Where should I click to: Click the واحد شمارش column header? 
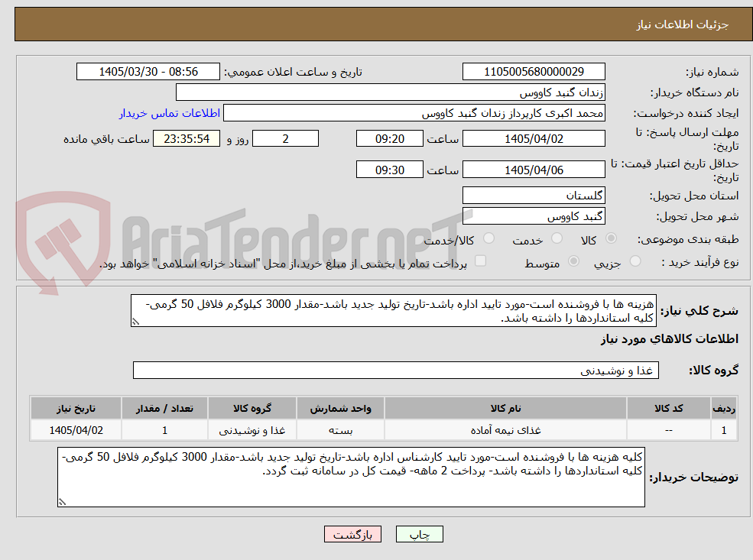(x=340, y=409)
